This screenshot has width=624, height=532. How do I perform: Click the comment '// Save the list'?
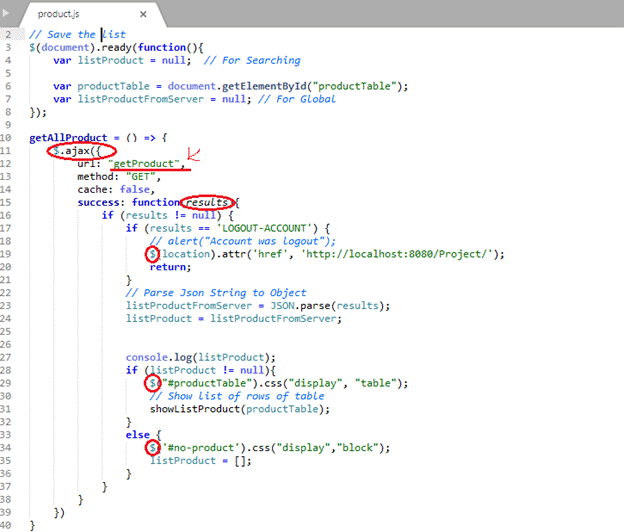[77, 35]
